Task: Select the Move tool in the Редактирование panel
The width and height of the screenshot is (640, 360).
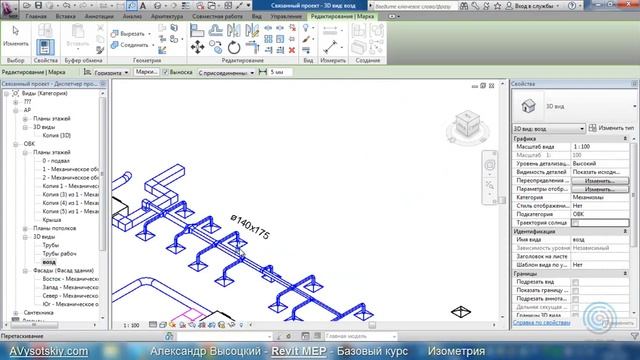Action: coord(197,47)
